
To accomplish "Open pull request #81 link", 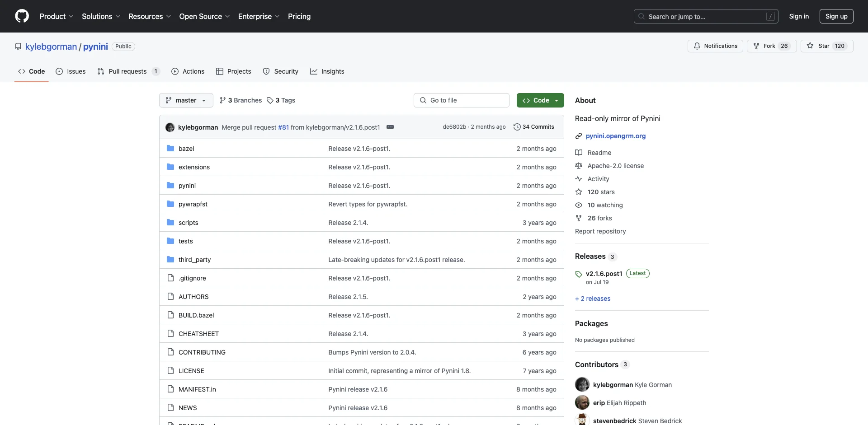I will (x=283, y=127).
